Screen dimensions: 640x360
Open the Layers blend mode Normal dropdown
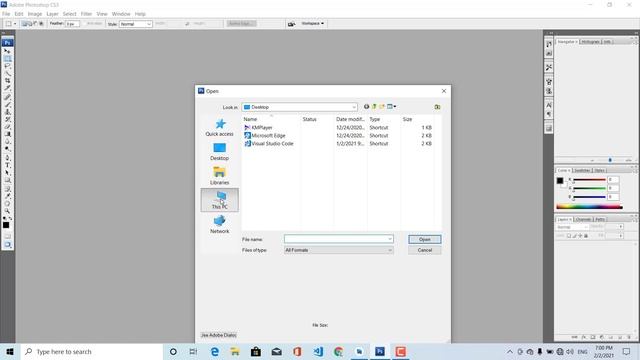pos(572,227)
